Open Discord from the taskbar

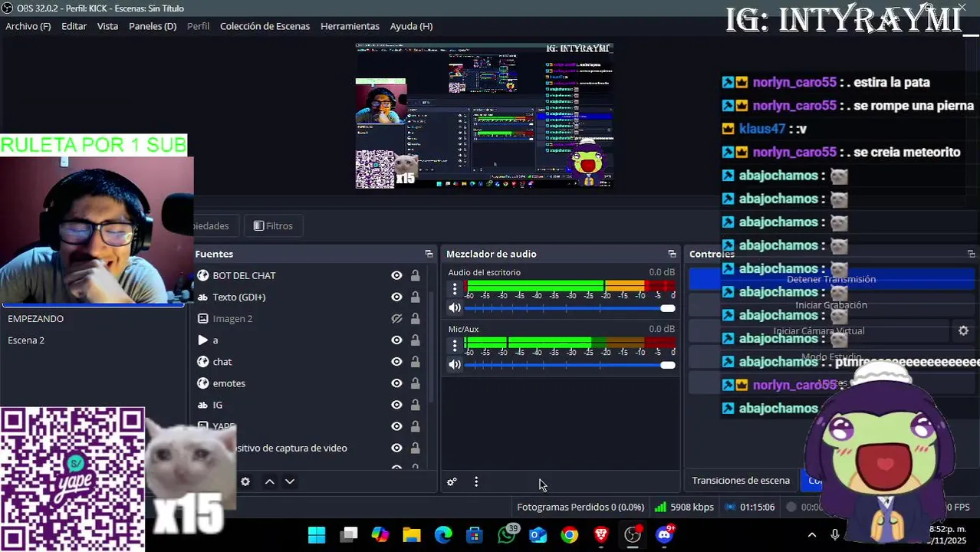click(665, 534)
